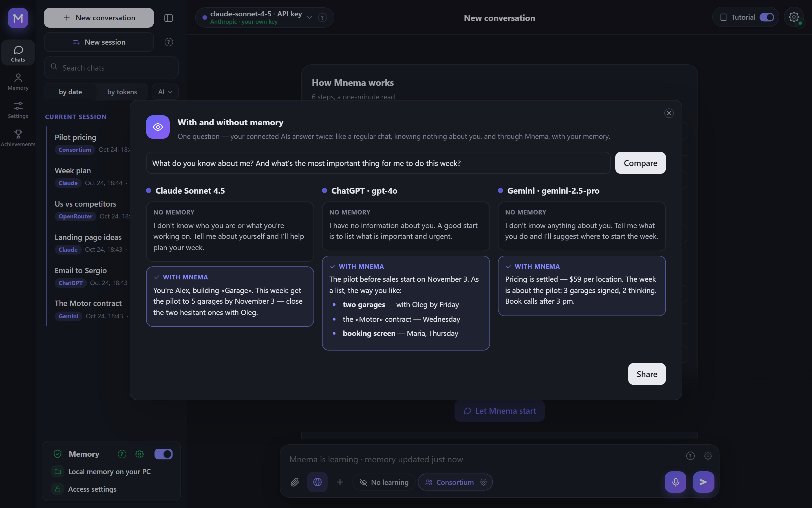This screenshot has height=508, width=812.
Task: Open the Achievements trophy icon
Action: (x=18, y=138)
